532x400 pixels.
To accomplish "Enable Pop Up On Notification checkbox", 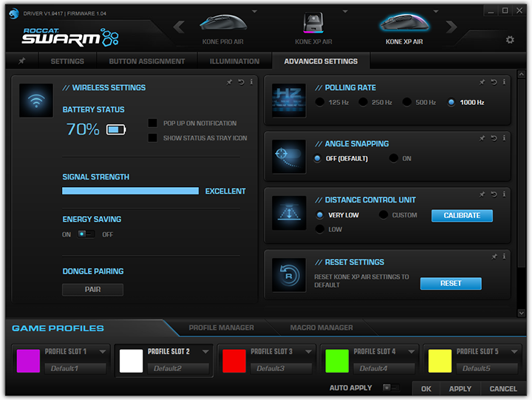I will 153,123.
